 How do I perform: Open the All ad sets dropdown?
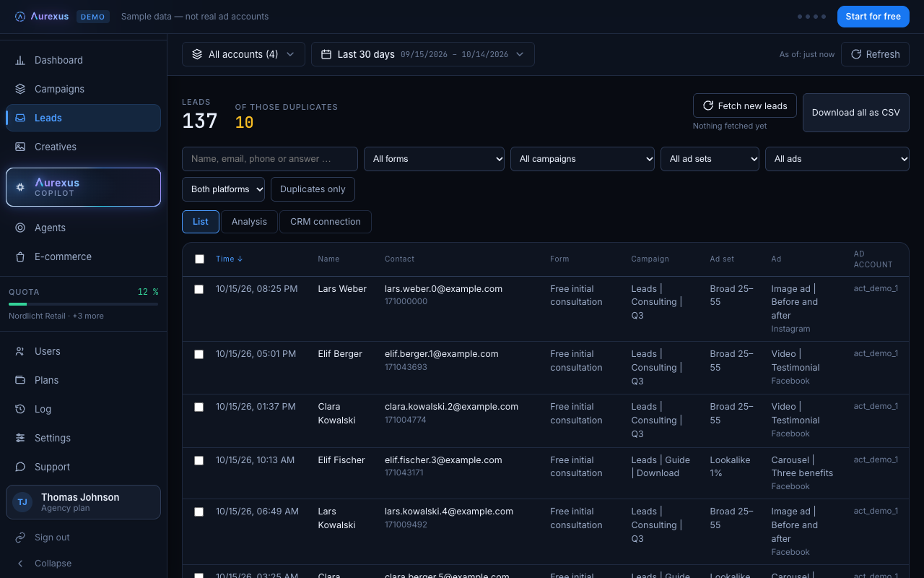pyautogui.click(x=710, y=159)
